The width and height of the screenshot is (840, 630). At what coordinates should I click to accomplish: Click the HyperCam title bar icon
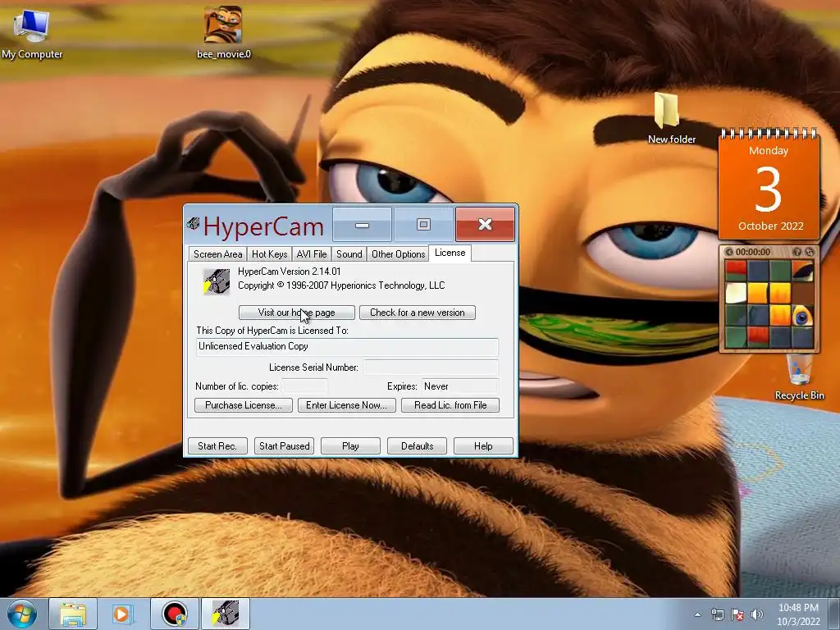coord(194,223)
